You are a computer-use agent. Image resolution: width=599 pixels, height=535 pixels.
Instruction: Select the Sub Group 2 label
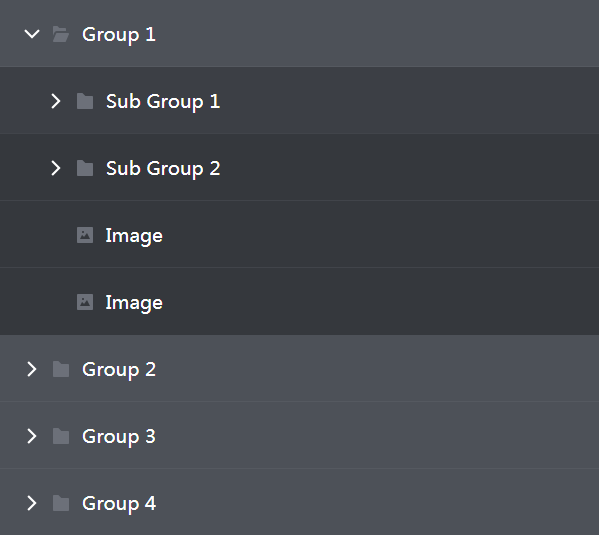click(163, 169)
